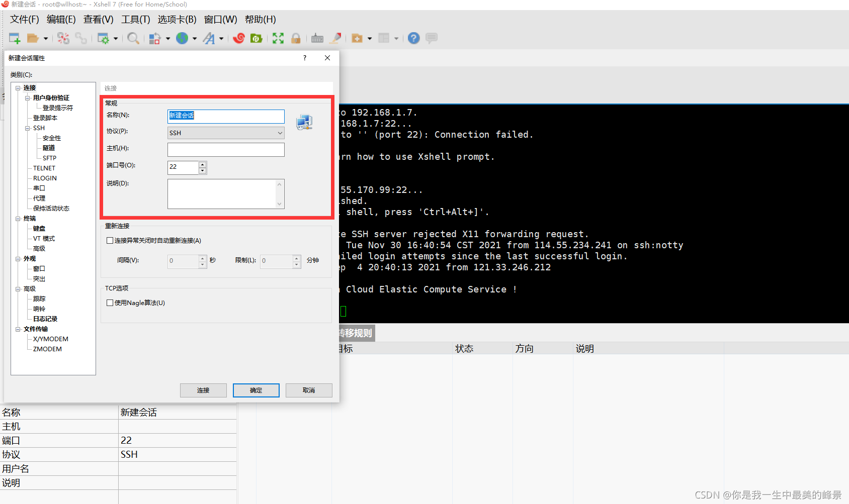This screenshot has width=849, height=504.
Task: Click the 名称 input field
Action: [x=226, y=116]
